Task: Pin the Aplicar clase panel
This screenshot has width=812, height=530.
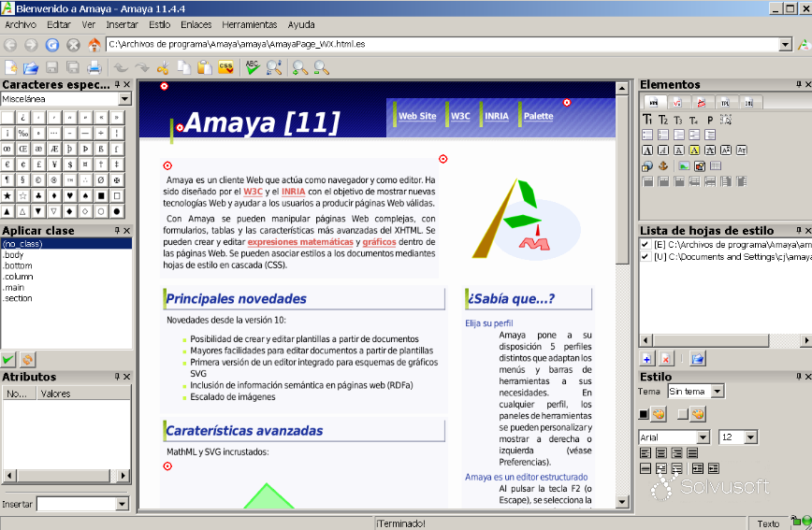Action: click(x=118, y=230)
